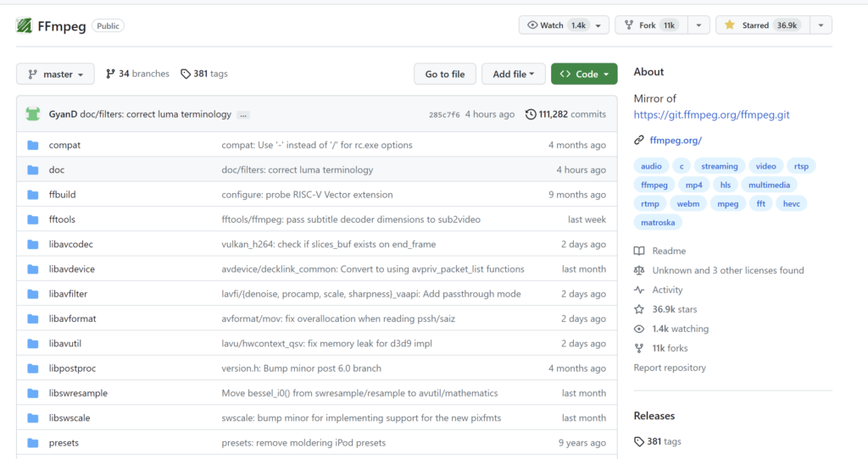Open the Add file dropdown
Viewport: 868px width, 459px height.
click(x=514, y=75)
